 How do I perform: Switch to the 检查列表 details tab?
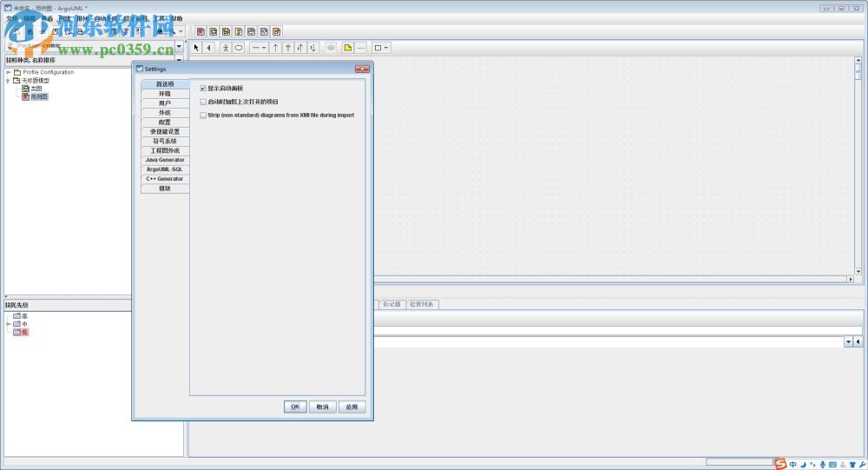[x=422, y=304]
